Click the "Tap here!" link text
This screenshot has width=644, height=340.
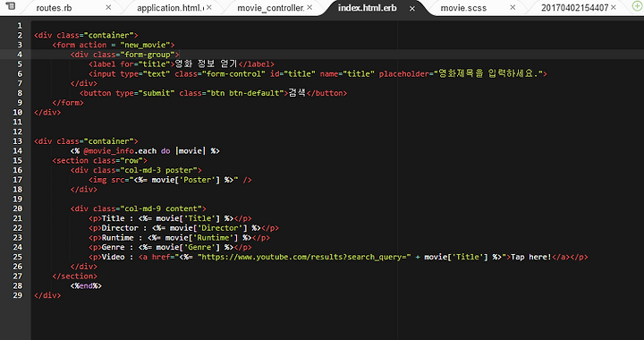531,257
